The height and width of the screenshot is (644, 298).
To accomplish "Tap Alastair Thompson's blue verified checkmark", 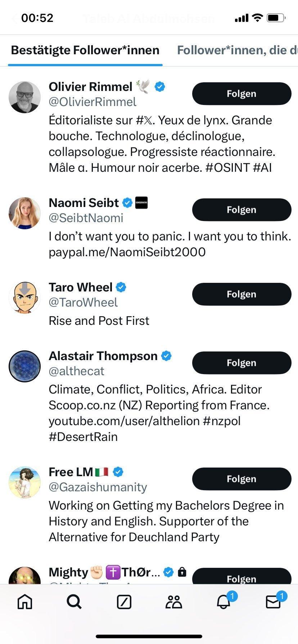I will (x=166, y=356).
